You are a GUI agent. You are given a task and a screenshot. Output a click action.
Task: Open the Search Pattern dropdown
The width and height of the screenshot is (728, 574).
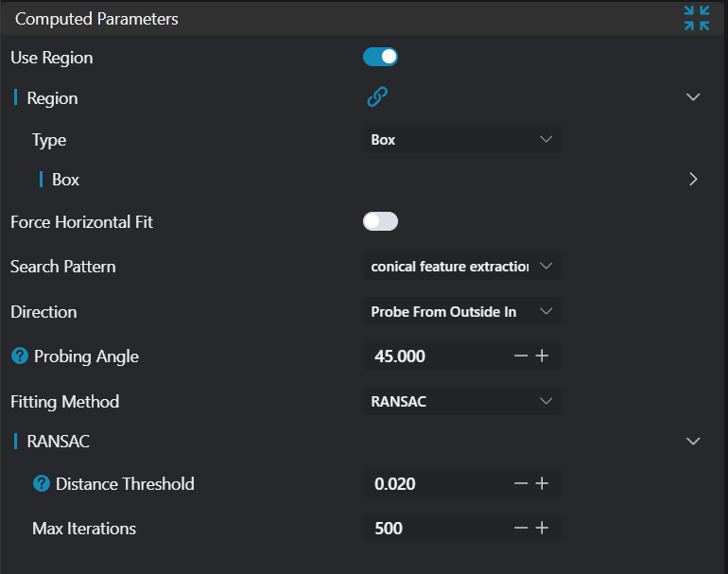[x=461, y=267]
